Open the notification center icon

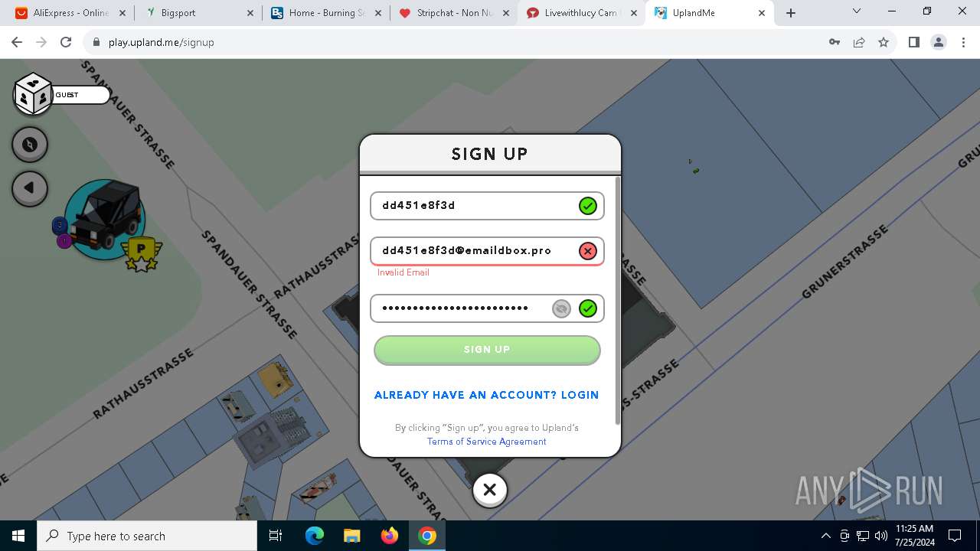955,536
